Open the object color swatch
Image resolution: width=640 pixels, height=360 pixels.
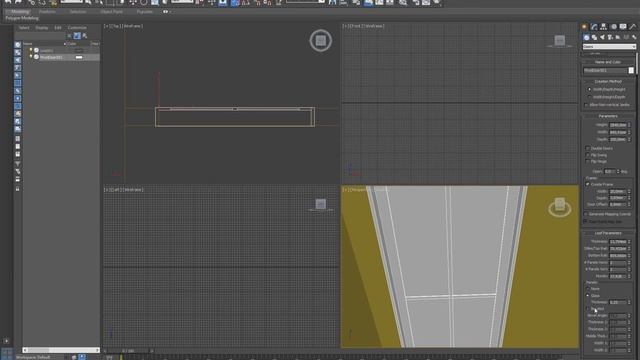click(631, 70)
